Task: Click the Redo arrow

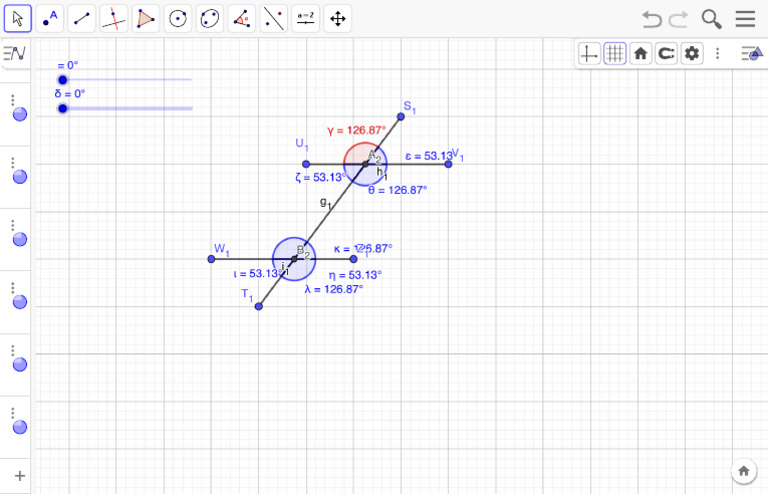Action: (678, 19)
